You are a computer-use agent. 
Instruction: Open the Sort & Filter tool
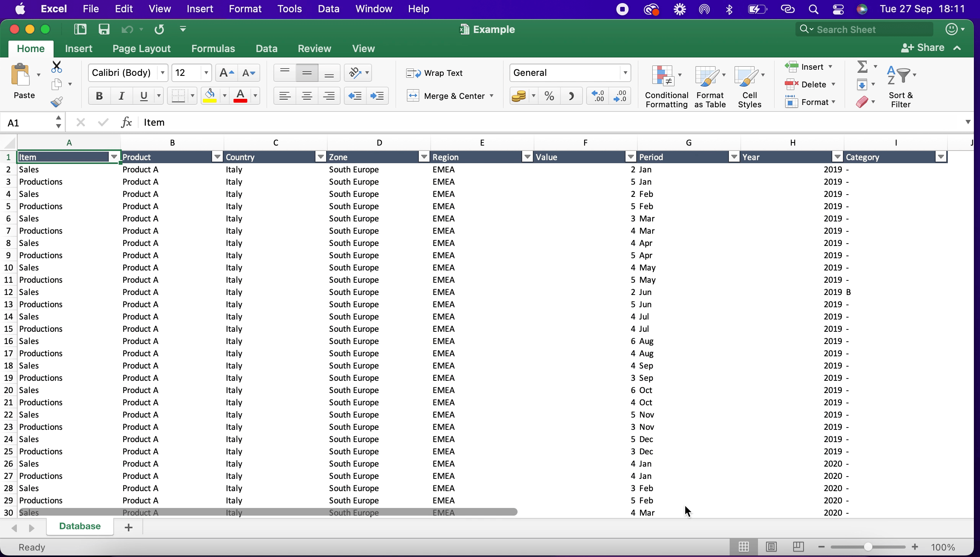(900, 76)
